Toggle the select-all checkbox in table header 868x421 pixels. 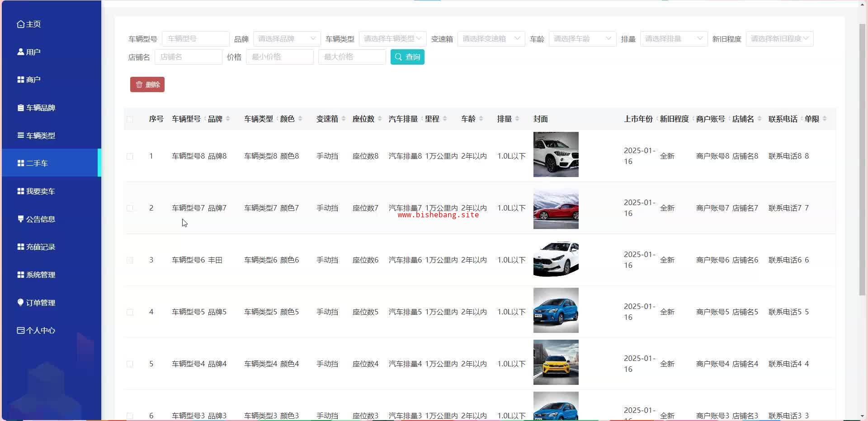[x=130, y=119]
